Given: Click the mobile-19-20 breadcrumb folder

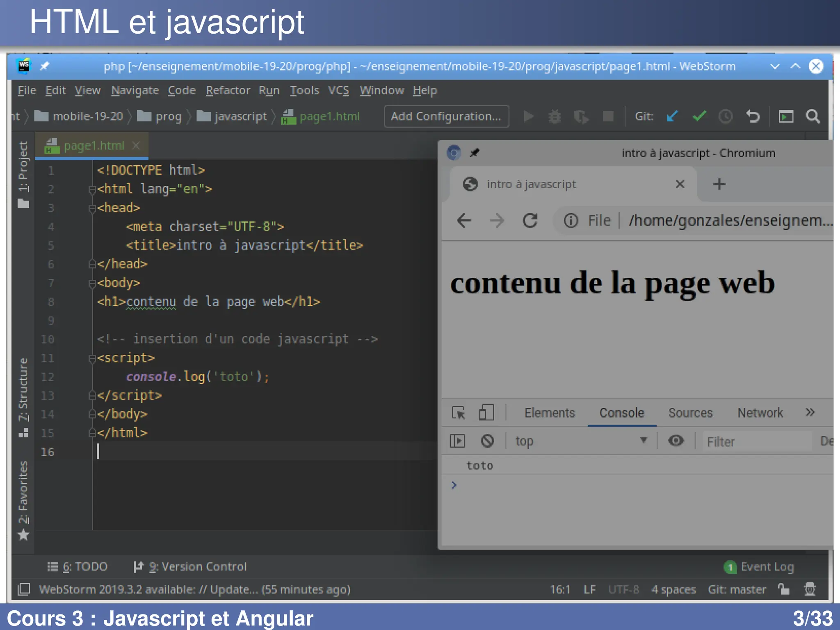Looking at the screenshot, I should click(x=79, y=116).
